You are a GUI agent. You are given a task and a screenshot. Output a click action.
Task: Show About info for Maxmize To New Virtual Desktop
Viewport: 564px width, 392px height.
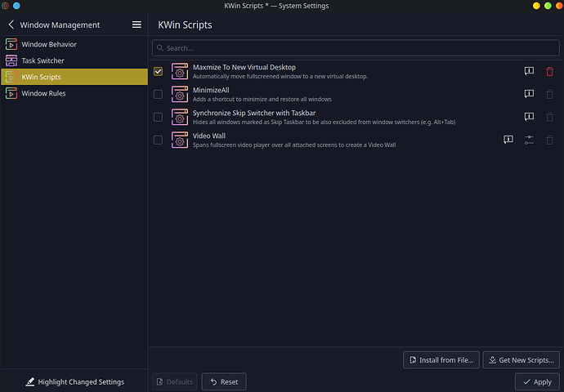(529, 72)
